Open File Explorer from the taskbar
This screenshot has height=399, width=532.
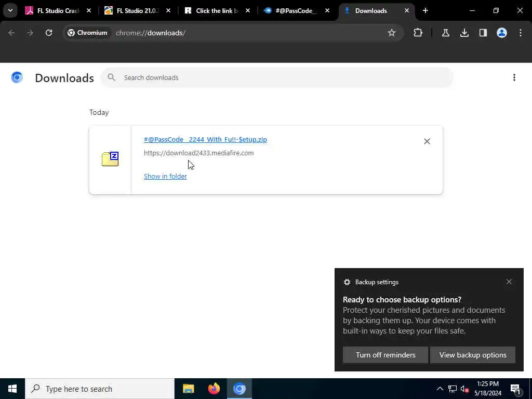click(x=188, y=389)
